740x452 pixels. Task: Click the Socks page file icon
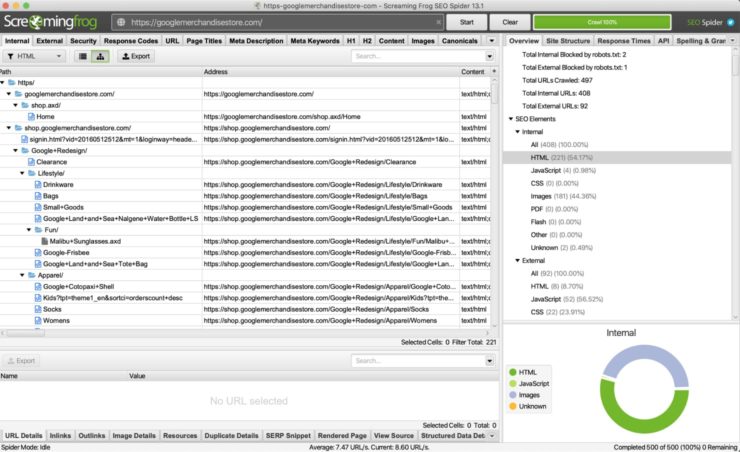(38, 309)
